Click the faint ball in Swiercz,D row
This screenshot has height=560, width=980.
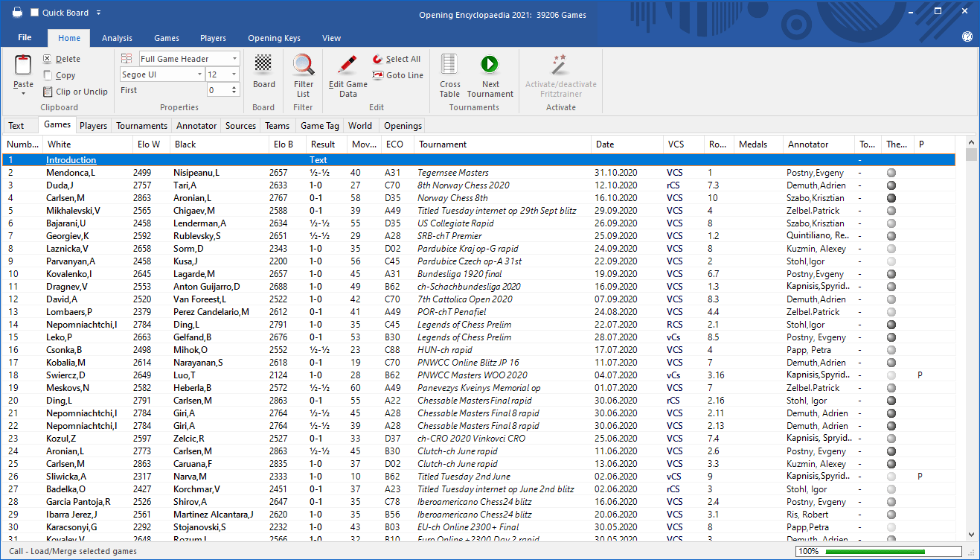click(x=891, y=375)
